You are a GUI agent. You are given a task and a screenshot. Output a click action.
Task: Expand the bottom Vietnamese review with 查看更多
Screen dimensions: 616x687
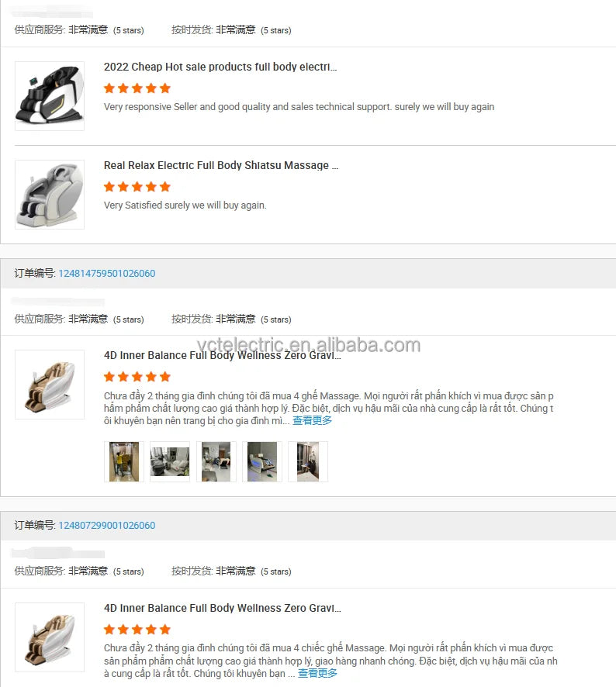coord(317,673)
